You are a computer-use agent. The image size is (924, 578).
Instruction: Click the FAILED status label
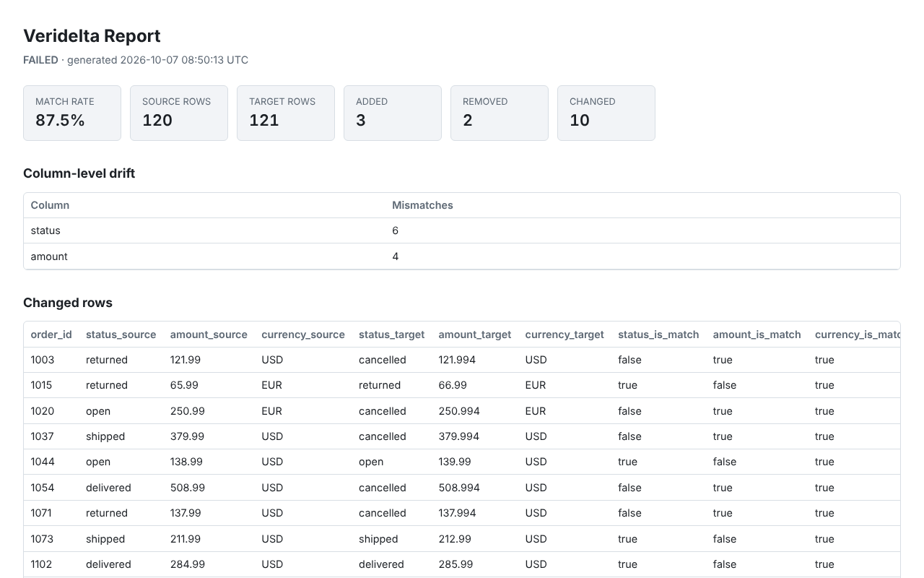click(x=40, y=60)
